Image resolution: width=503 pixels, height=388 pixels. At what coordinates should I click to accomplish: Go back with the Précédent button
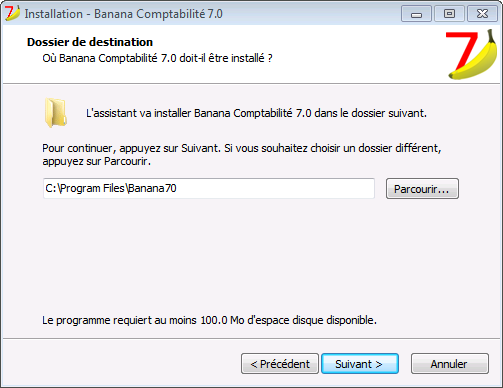(280, 364)
